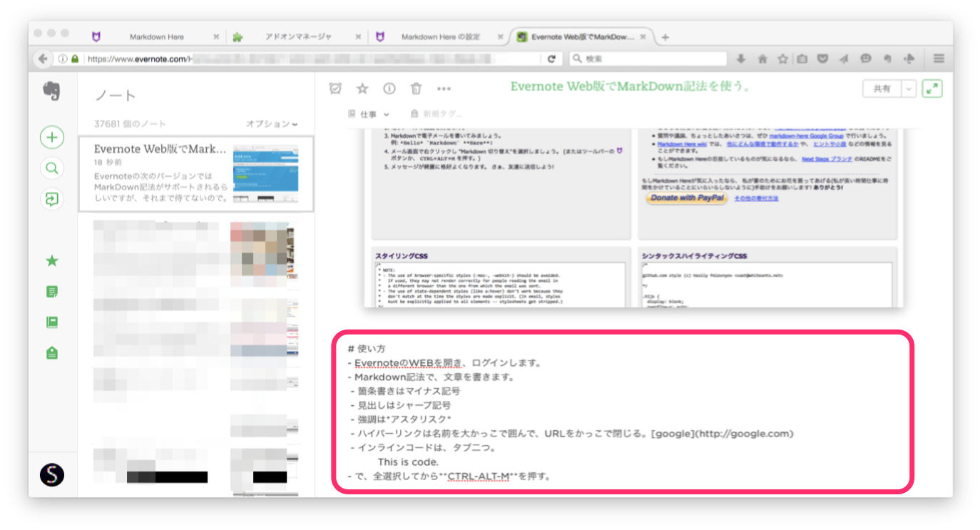Open the note search magnifier in the sidebar
Screen dimensions: 980x530
[x=52, y=168]
